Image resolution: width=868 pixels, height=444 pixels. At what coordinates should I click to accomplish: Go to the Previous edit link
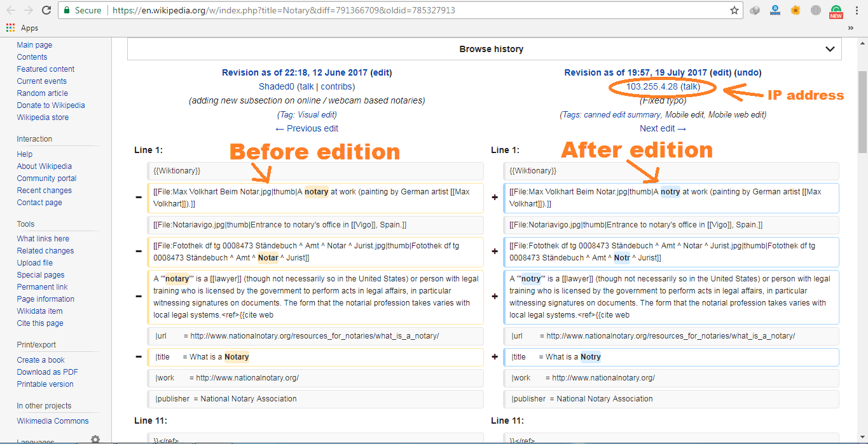click(x=307, y=128)
